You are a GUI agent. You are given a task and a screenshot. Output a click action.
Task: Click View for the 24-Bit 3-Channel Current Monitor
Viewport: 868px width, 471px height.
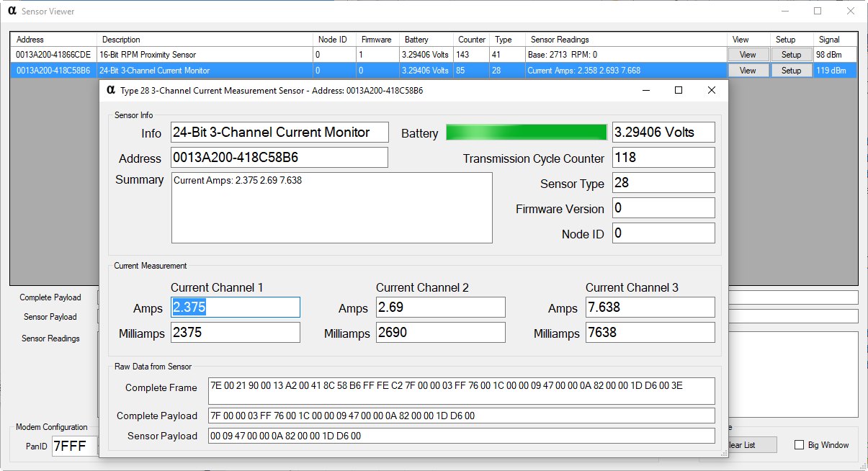(748, 71)
